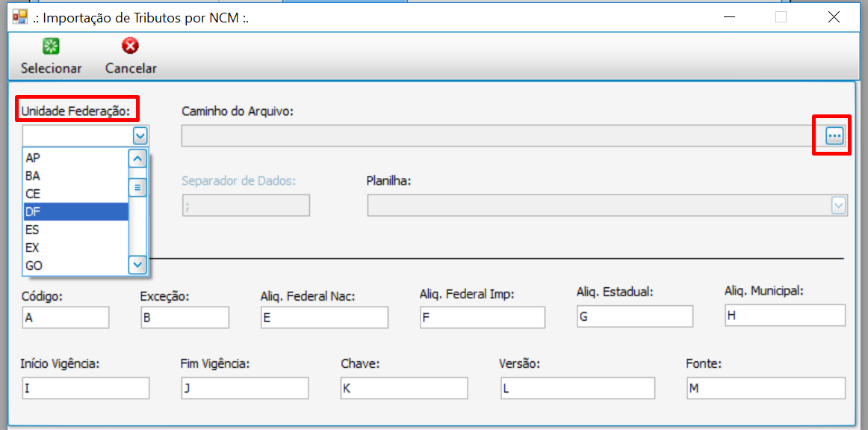Expand the Unidade Federação dropdown arrow

140,135
